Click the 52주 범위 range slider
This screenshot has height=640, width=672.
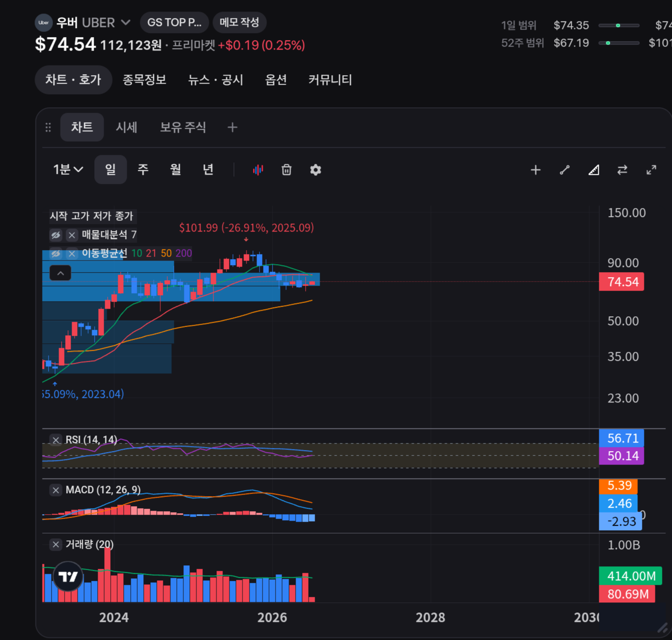tap(619, 43)
